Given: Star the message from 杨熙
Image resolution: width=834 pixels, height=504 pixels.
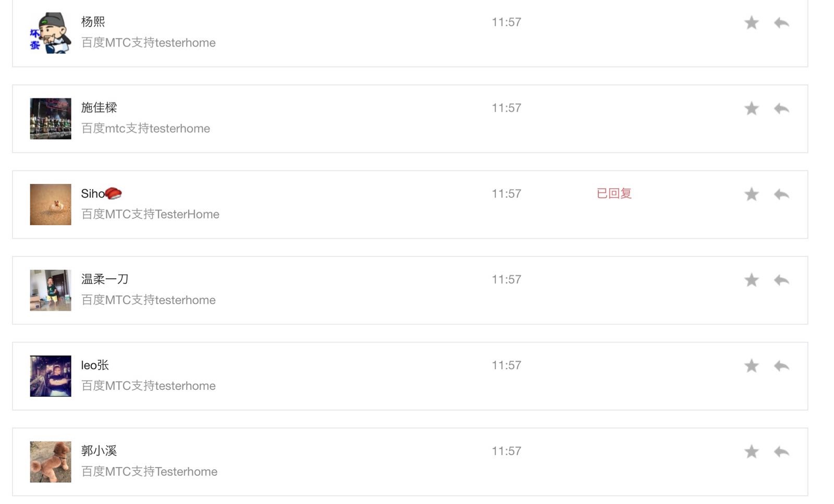Looking at the screenshot, I should (x=751, y=22).
